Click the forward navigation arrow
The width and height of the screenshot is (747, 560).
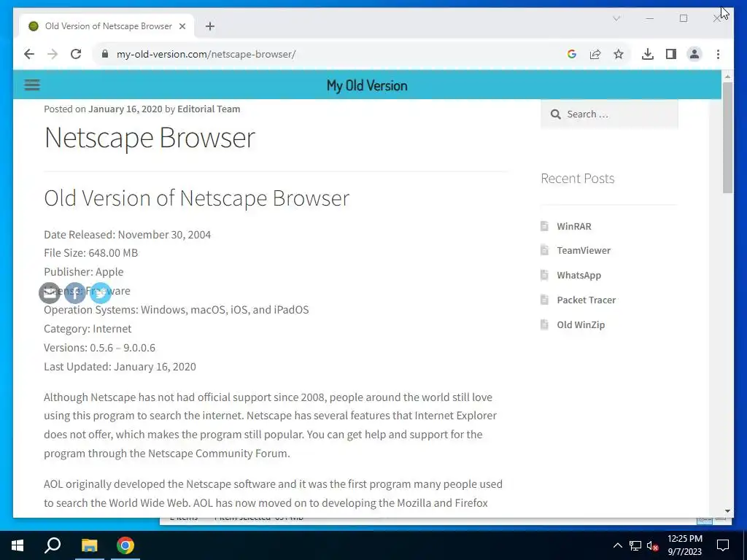point(53,54)
